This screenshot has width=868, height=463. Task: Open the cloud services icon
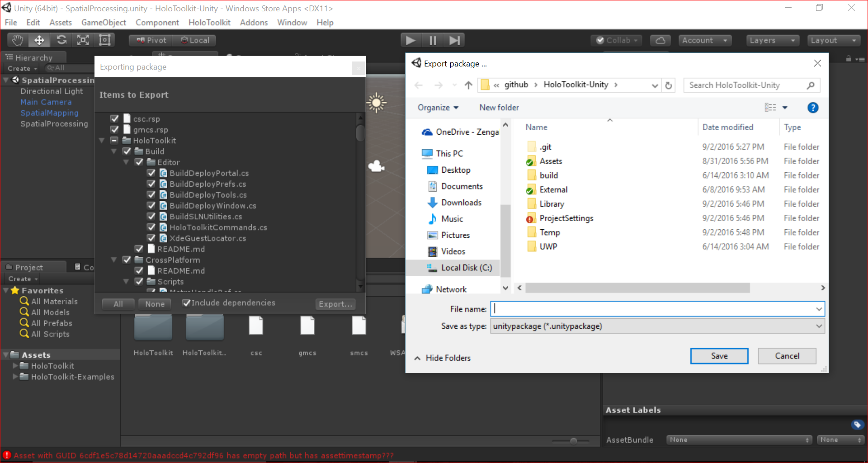click(660, 40)
